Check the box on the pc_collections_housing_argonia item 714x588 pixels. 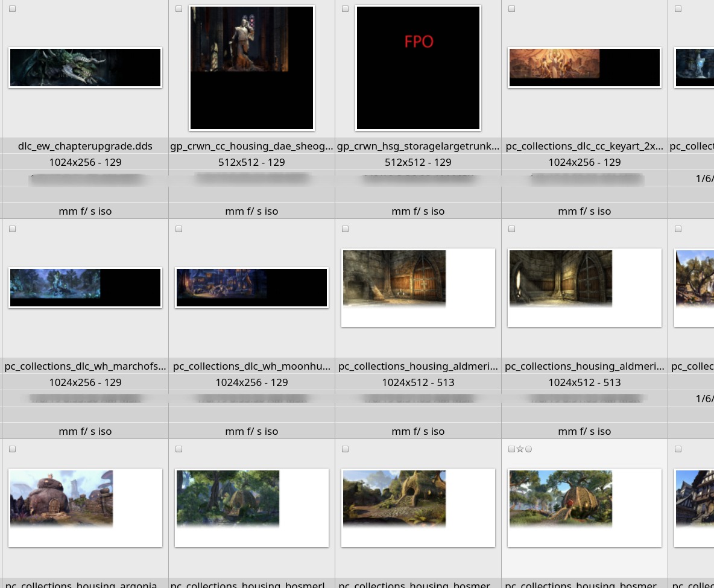click(x=13, y=449)
